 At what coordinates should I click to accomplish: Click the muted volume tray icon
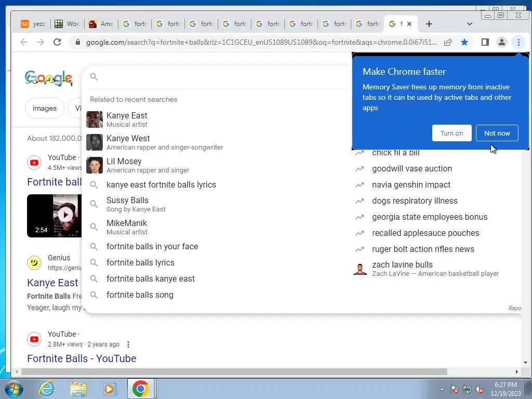480,389
